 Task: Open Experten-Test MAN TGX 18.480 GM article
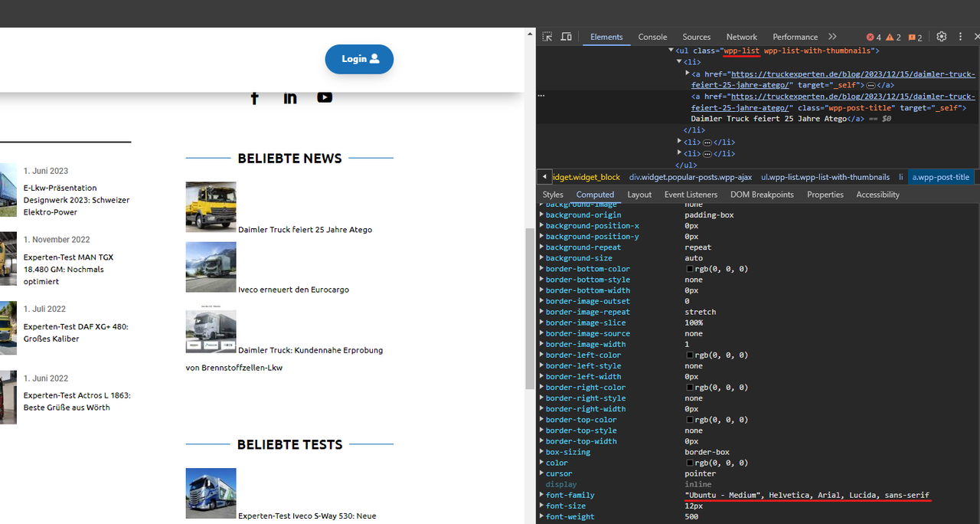[x=69, y=270]
